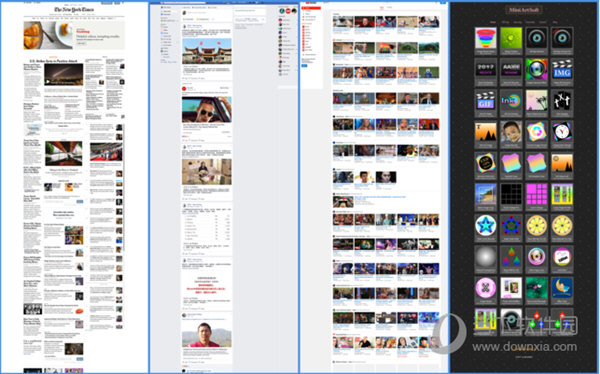Click The New York Times masthead logo
Image resolution: width=600 pixels, height=374 pixels.
click(74, 10)
